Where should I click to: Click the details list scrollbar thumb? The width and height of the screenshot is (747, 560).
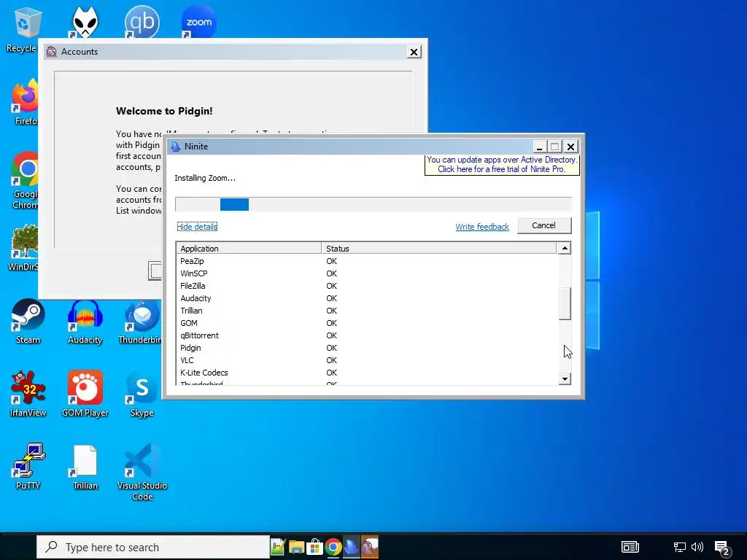[565, 304]
